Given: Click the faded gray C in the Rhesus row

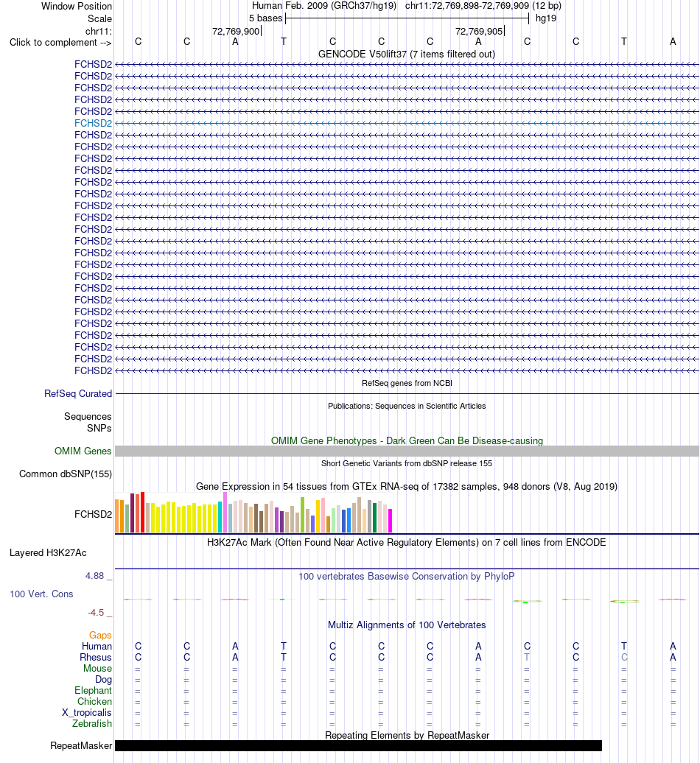Looking at the screenshot, I should coord(624,658).
